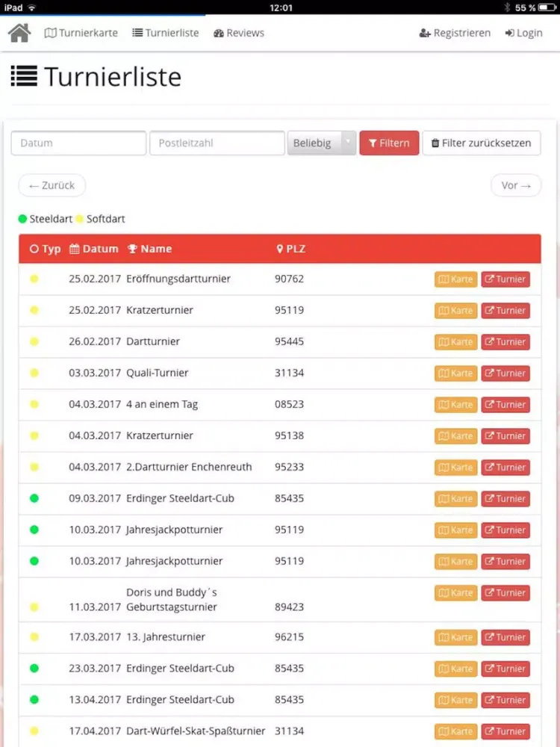Select postal code 96215

289,637
